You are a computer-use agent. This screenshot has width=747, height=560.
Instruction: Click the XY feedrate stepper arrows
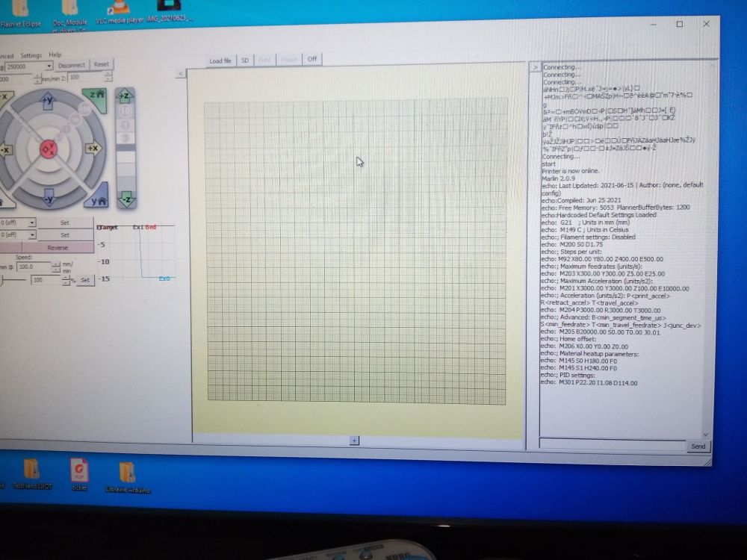[x=37, y=78]
